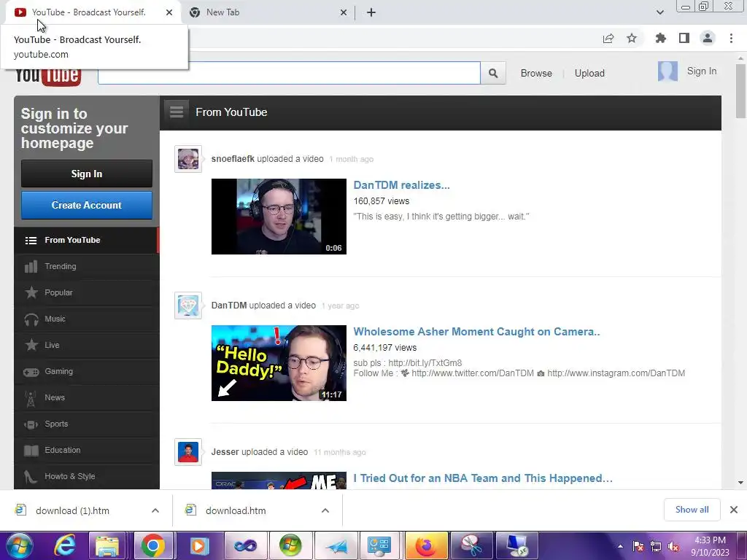747x560 pixels.
Task: Open the Chrome profile avatar icon
Action: pos(708,39)
